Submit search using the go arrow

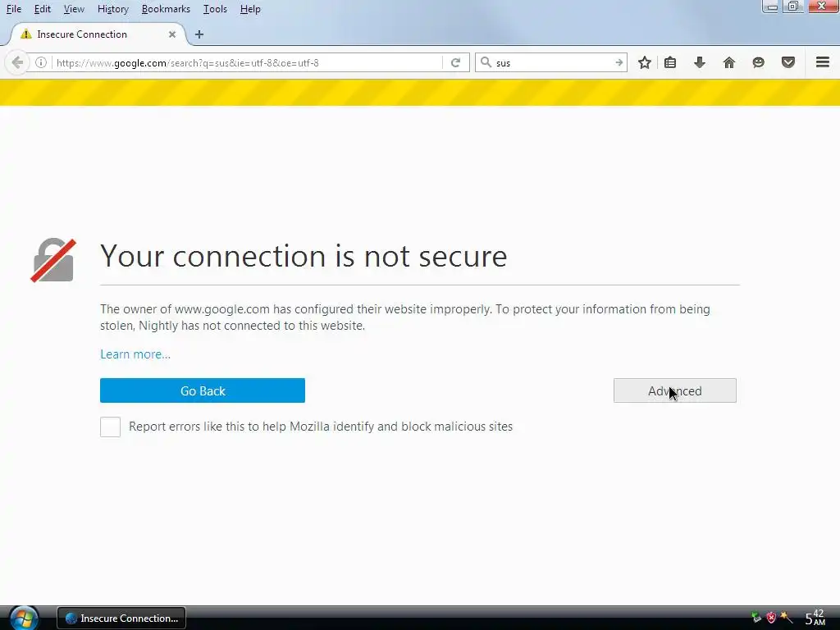[619, 62]
